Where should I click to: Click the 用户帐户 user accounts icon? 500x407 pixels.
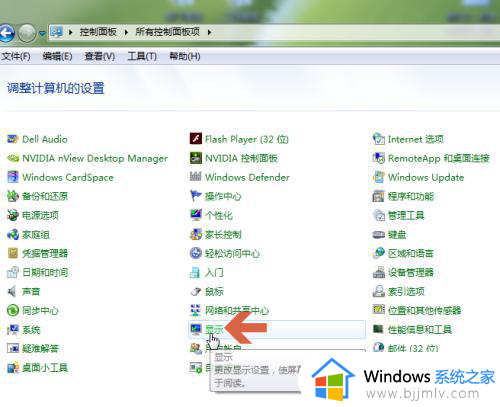(x=196, y=348)
